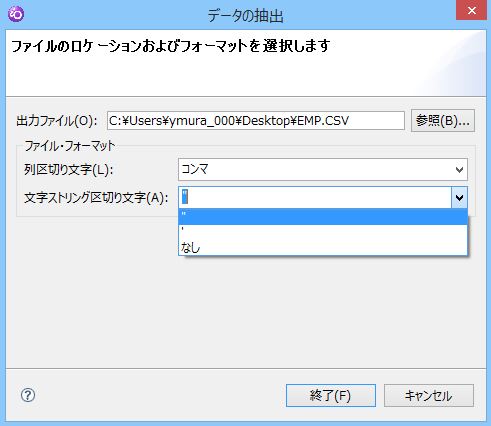Close the データの抽出 dialog with X
The width and height of the screenshot is (491, 426).
pyautogui.click(x=471, y=10)
